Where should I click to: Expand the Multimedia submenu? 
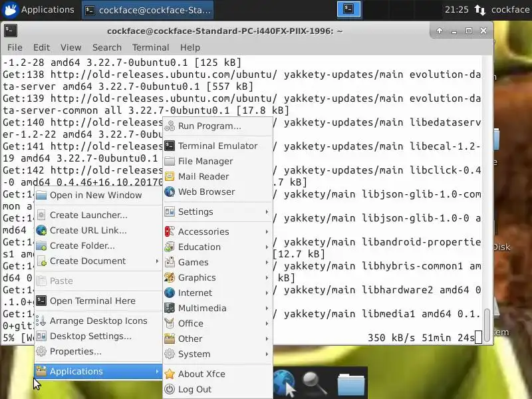point(217,308)
